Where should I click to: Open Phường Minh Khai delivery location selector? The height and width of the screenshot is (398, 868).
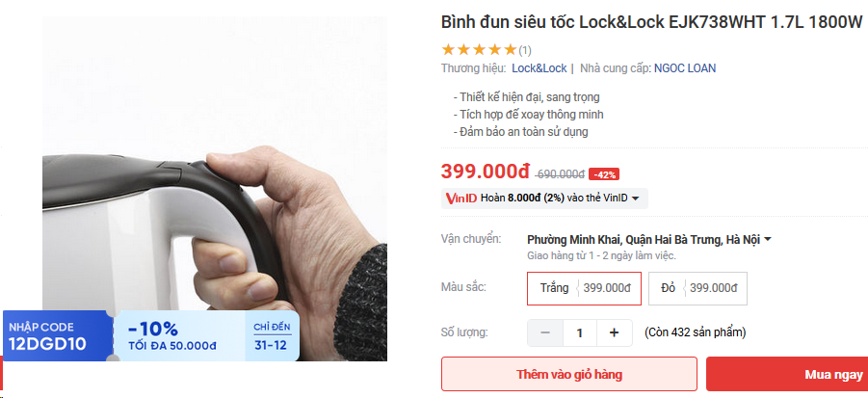(x=643, y=240)
